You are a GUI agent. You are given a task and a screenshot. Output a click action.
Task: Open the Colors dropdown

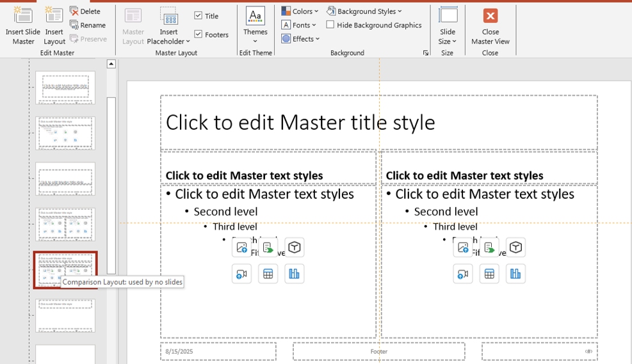[300, 12]
